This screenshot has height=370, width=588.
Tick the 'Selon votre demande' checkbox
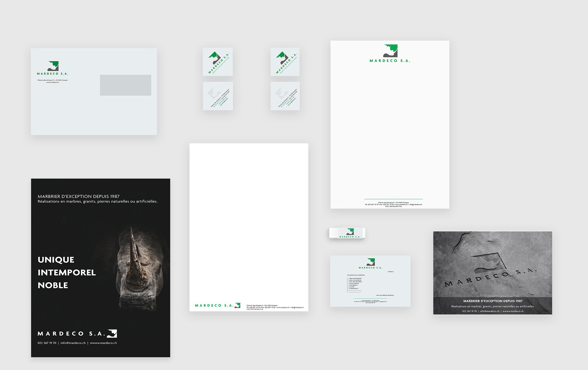pyautogui.click(x=348, y=278)
